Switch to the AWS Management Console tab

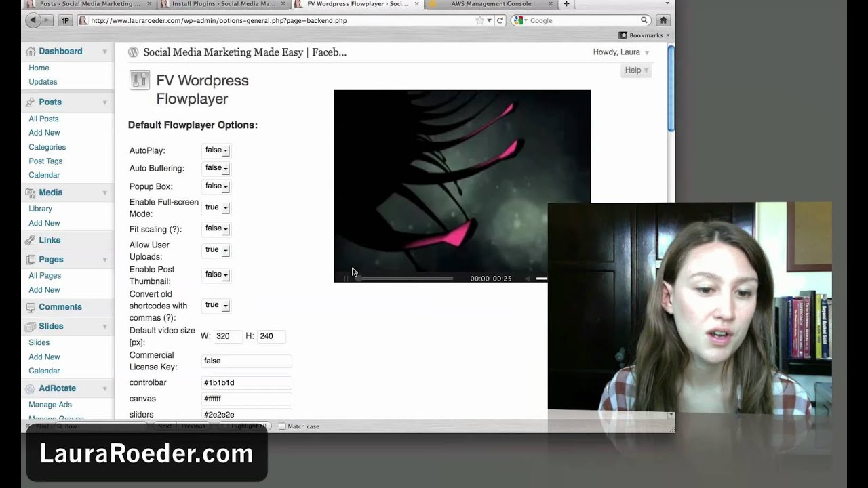pyautogui.click(x=491, y=4)
